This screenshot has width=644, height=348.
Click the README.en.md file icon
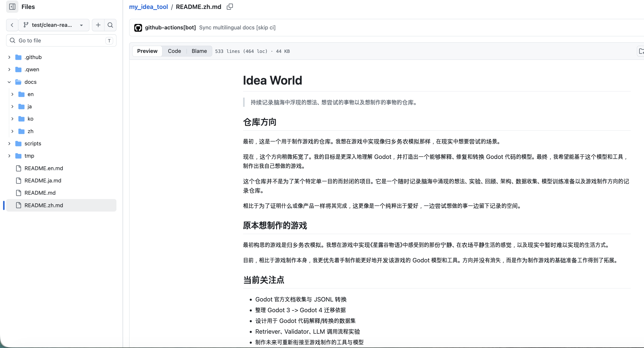[x=18, y=168]
